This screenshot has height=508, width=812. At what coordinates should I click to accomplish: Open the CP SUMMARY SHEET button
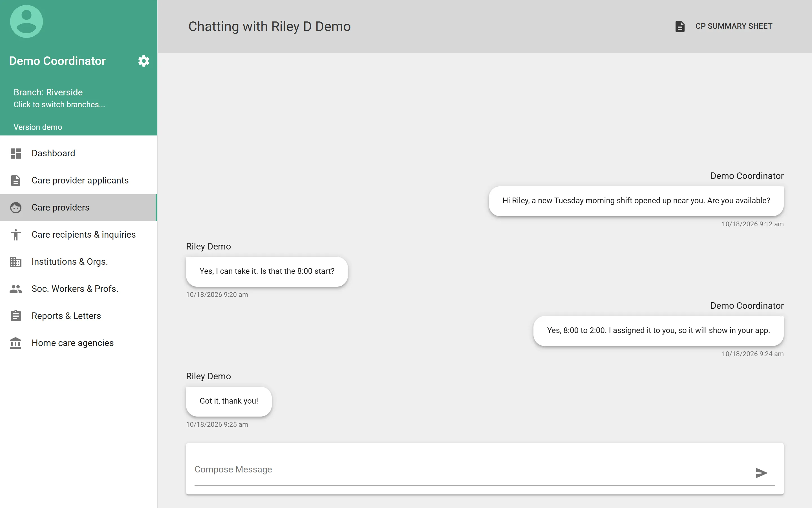coord(723,26)
